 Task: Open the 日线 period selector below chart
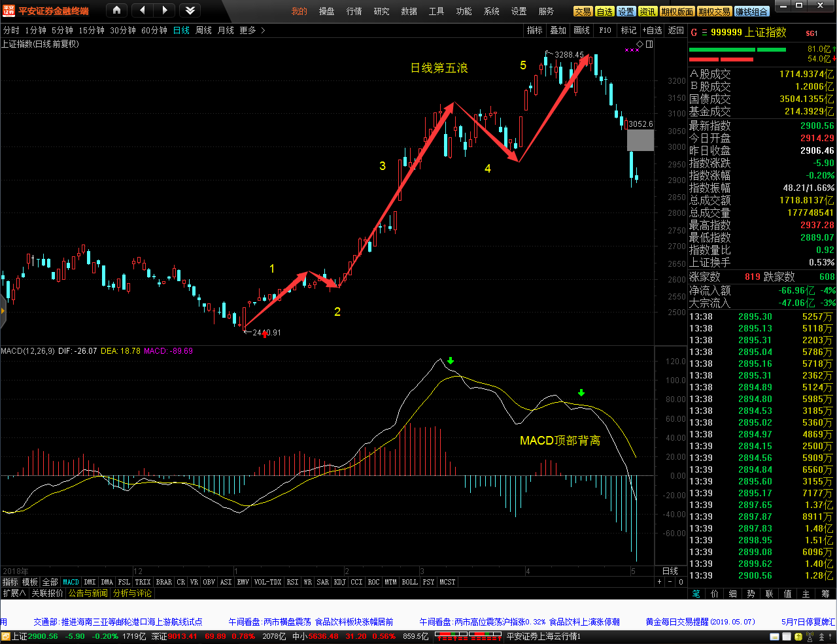tap(670, 571)
